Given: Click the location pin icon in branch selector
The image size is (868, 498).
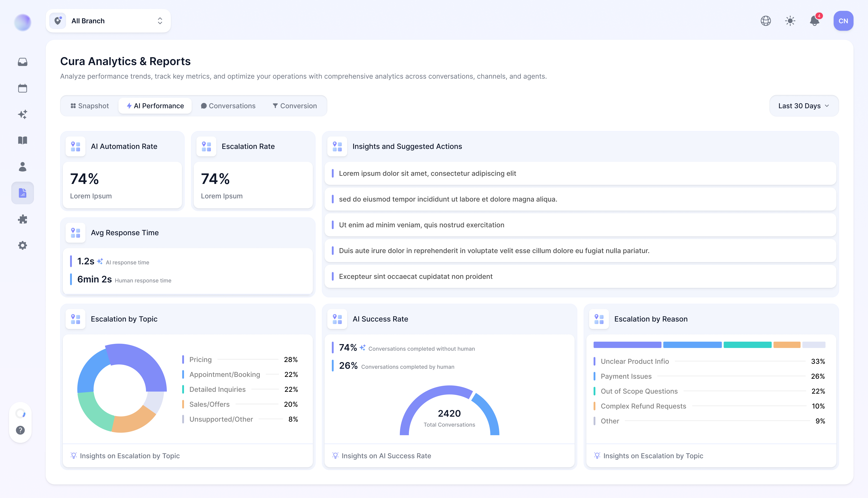Looking at the screenshot, I should (58, 21).
